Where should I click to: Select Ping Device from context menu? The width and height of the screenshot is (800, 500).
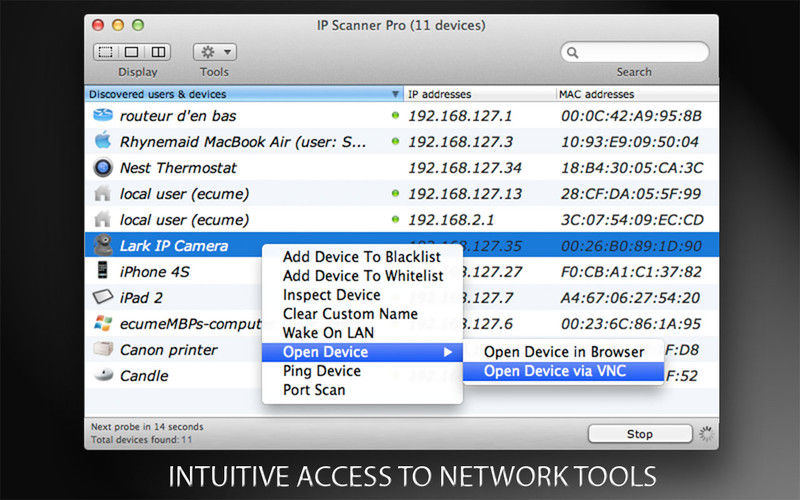click(x=322, y=371)
